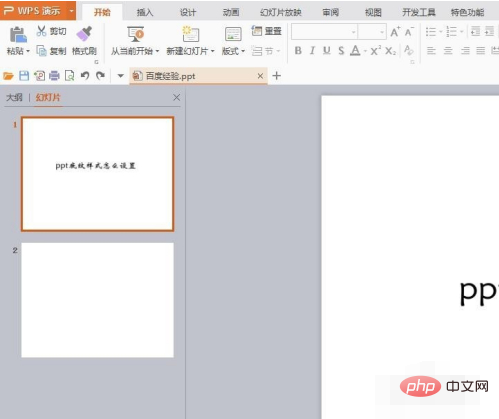Click the Undo arrow icon

pos(85,76)
